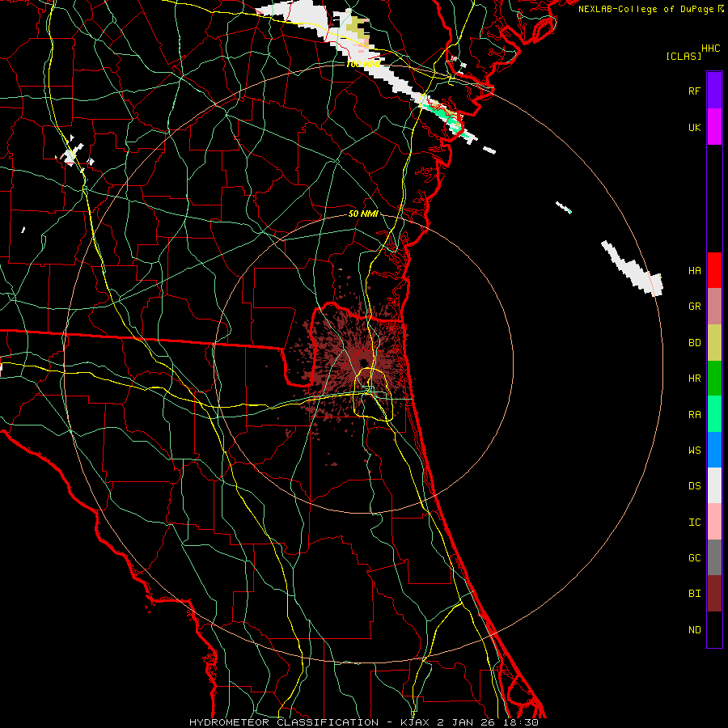Image resolution: width=728 pixels, height=728 pixels.
Task: Click the NEXLAB-College of DuPage credit text
Action: click(x=645, y=9)
